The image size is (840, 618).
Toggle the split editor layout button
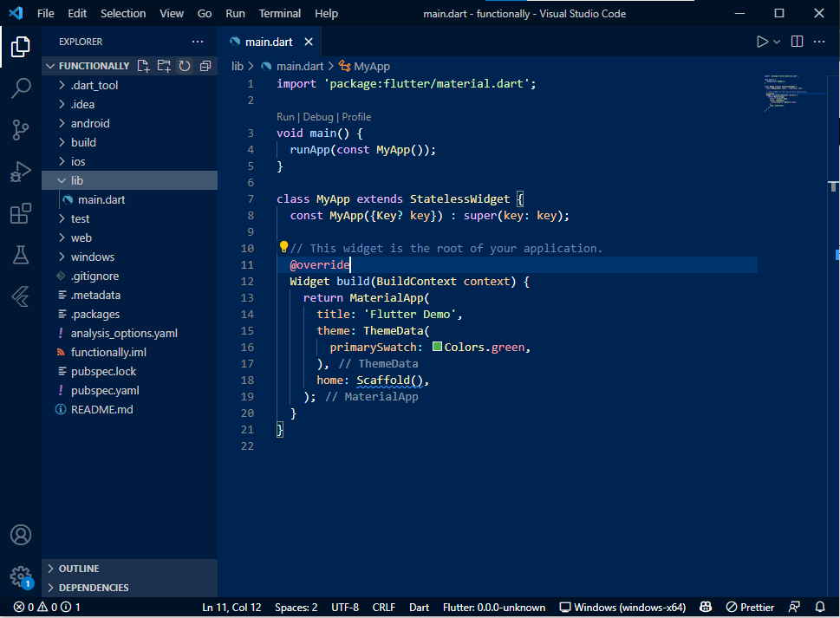pos(796,41)
